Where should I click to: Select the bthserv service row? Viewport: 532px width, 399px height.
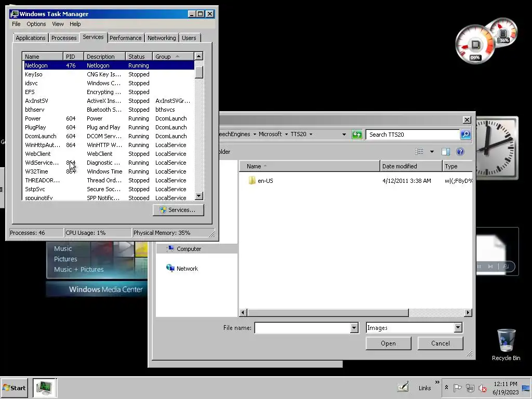click(109, 110)
